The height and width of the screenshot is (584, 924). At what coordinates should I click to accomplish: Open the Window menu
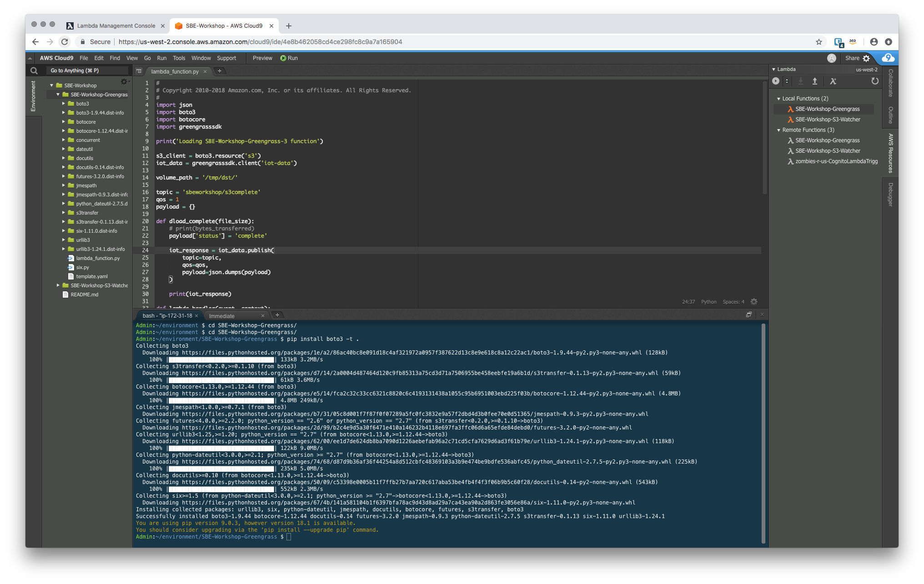[x=201, y=58]
